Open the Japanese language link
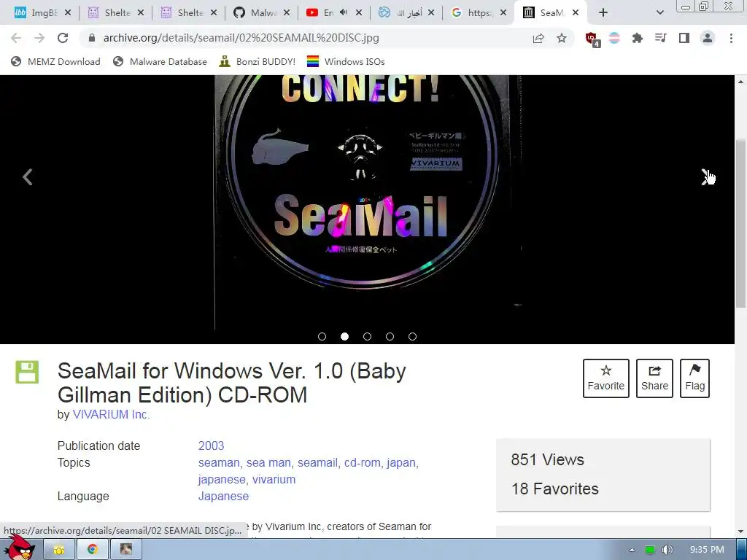Viewport: 747px width, 560px height. point(223,496)
